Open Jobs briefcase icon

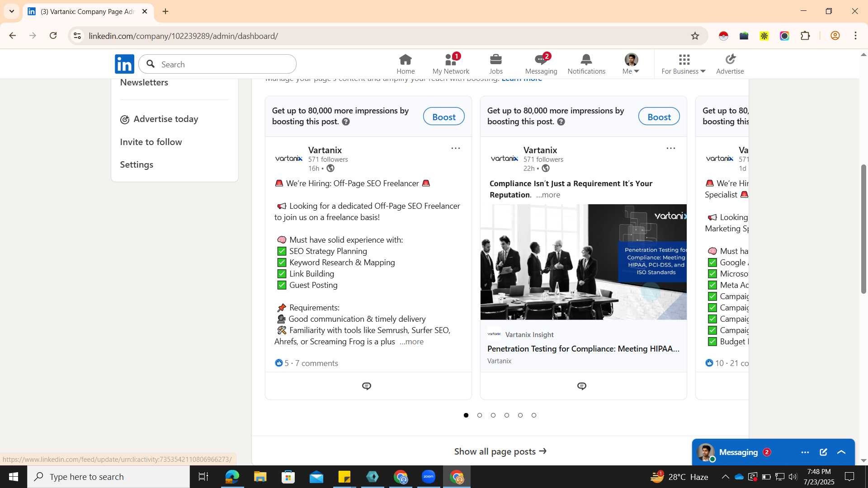(x=495, y=64)
